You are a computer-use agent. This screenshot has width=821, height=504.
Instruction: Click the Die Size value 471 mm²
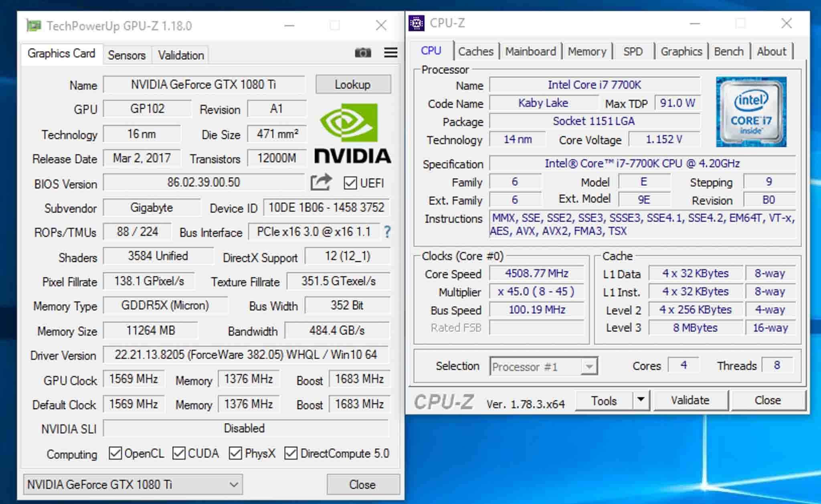pos(277,134)
